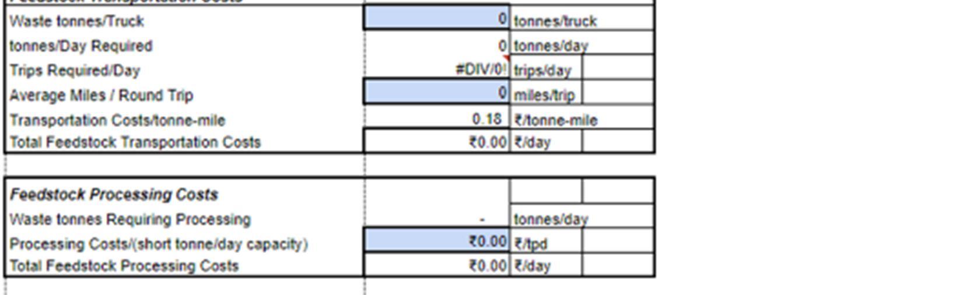Click the tonnes/Day Required value cell

tap(437, 43)
